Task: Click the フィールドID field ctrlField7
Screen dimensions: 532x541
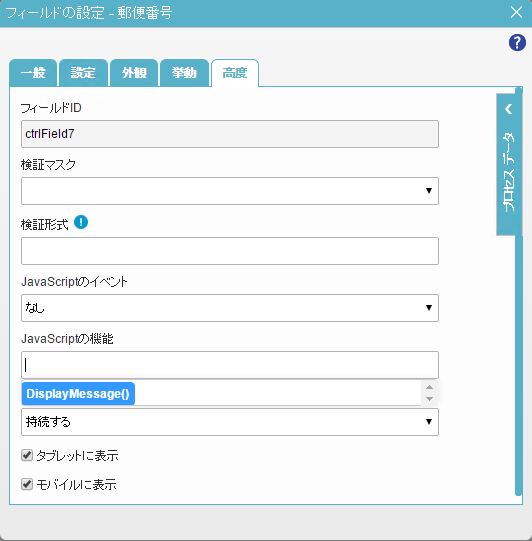Action: [230, 134]
